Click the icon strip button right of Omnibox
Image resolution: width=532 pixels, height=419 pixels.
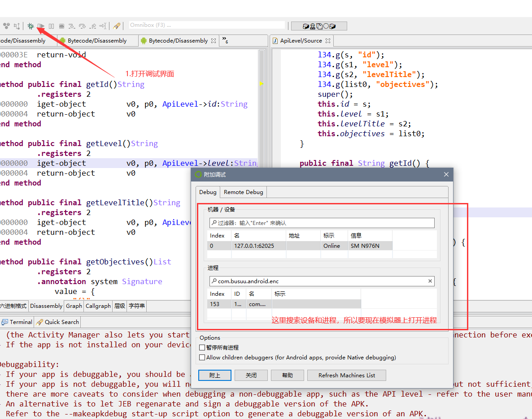click(319, 26)
